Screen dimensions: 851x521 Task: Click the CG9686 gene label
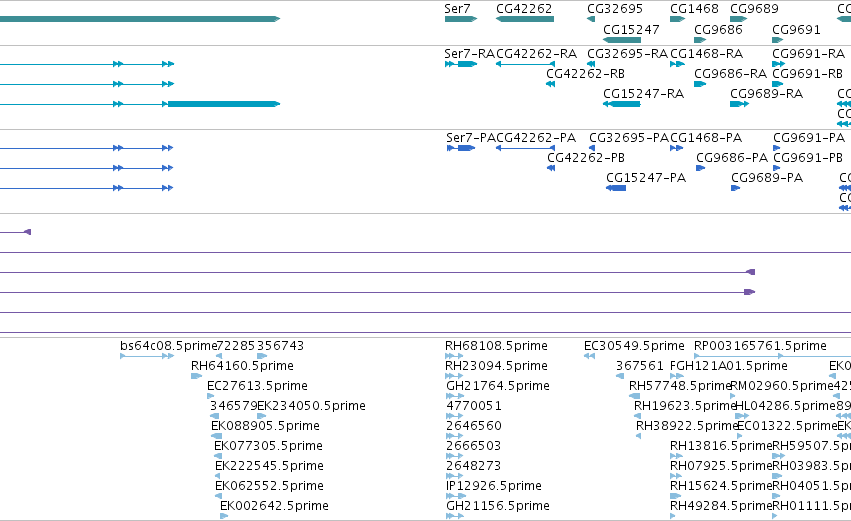[x=718, y=29]
